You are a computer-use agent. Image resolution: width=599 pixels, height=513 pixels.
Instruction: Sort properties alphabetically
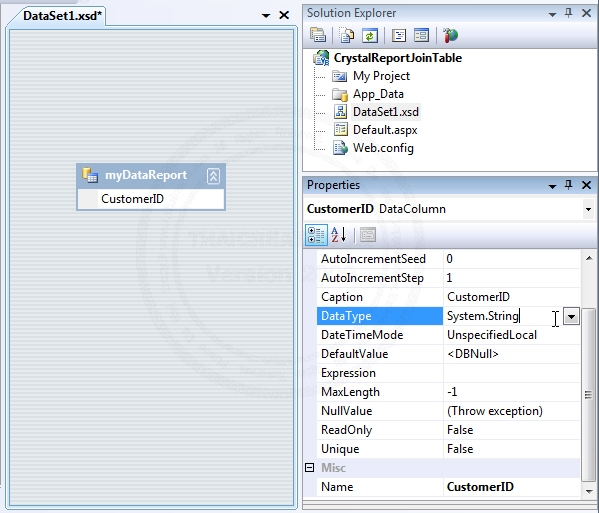coord(338,235)
